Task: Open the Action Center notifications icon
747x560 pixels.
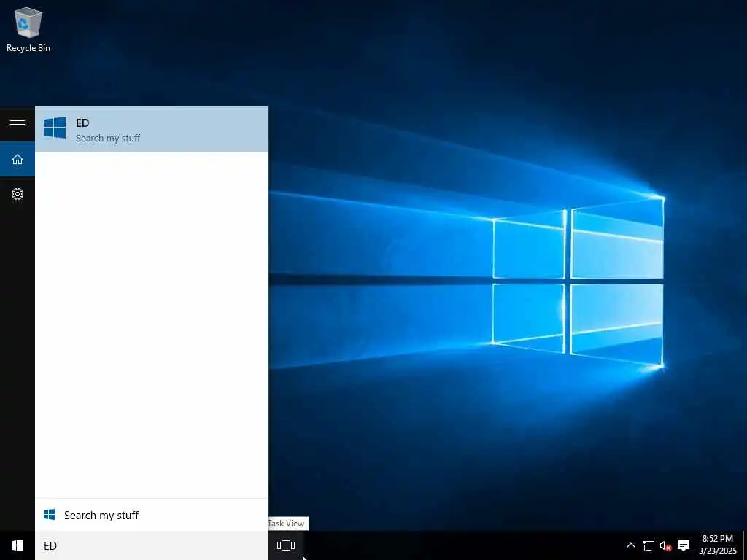Action: click(x=684, y=545)
